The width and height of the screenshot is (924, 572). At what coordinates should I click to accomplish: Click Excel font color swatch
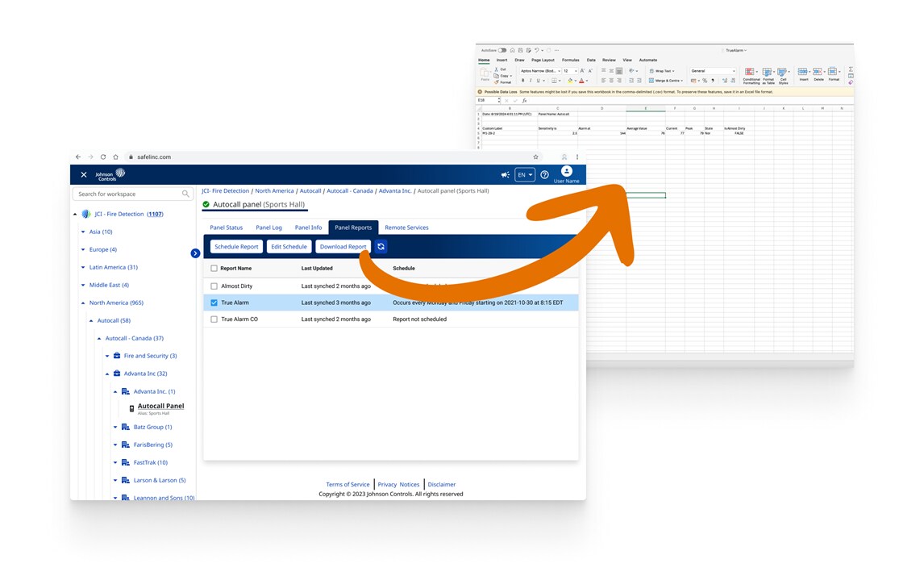[x=581, y=80]
